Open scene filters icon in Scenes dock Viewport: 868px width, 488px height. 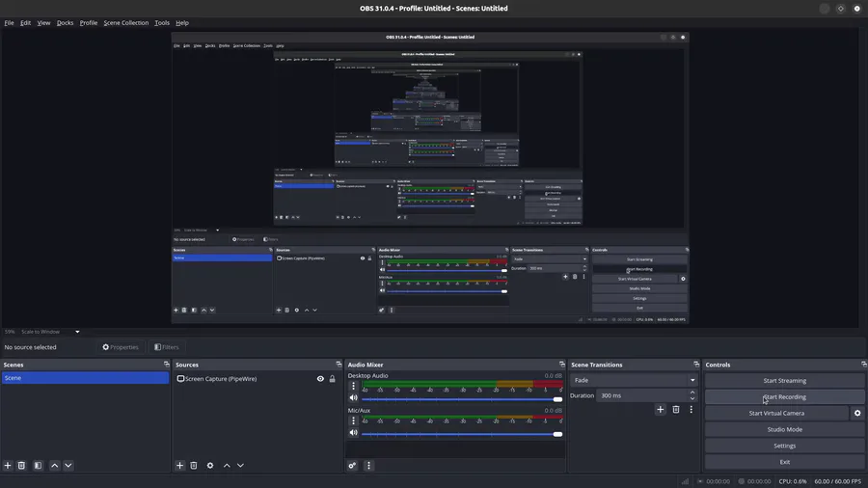coord(38,465)
